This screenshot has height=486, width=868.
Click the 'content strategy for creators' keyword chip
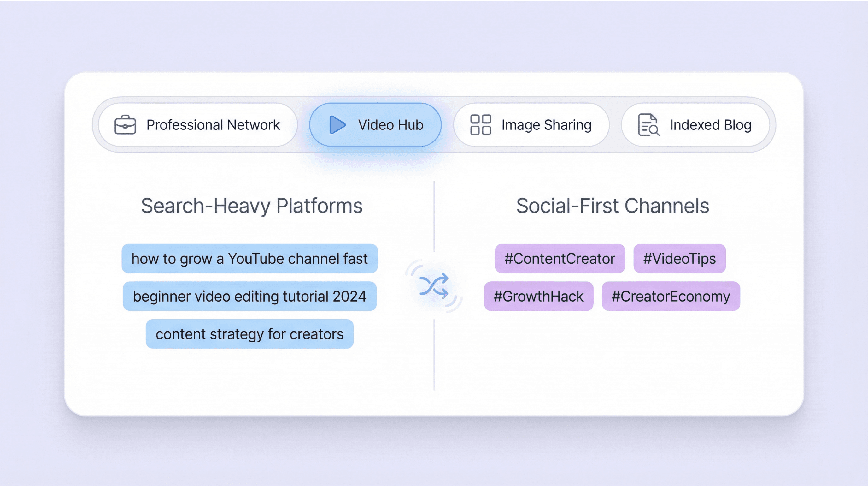point(249,334)
